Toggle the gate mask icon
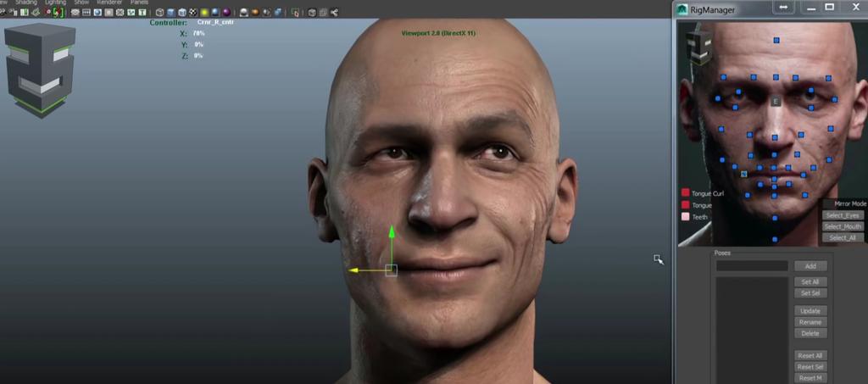This screenshot has width=868, height=384. click(108, 12)
